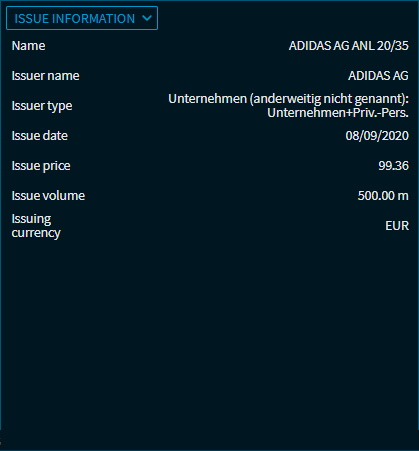
Task: Click the 08/09/2020 date value
Action: [377, 136]
